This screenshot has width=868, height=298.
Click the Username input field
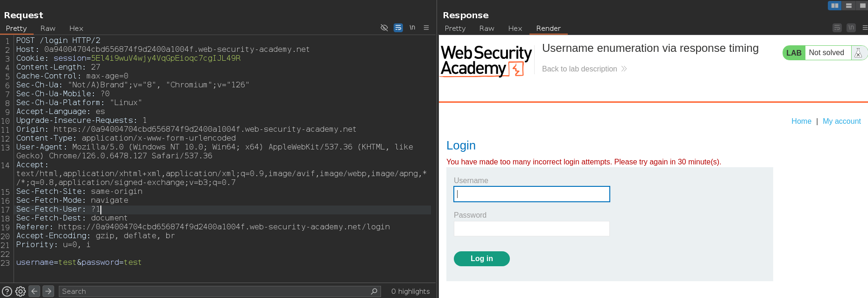click(531, 194)
